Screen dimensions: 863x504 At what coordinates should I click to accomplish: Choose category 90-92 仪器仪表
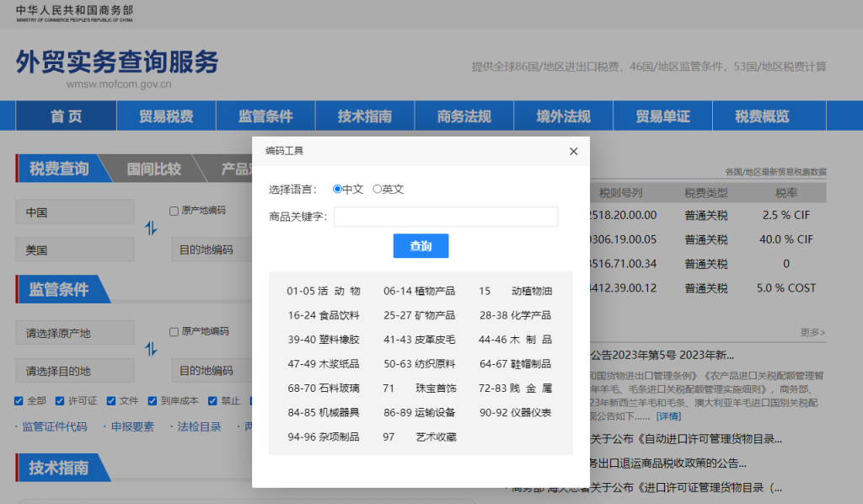tap(515, 413)
